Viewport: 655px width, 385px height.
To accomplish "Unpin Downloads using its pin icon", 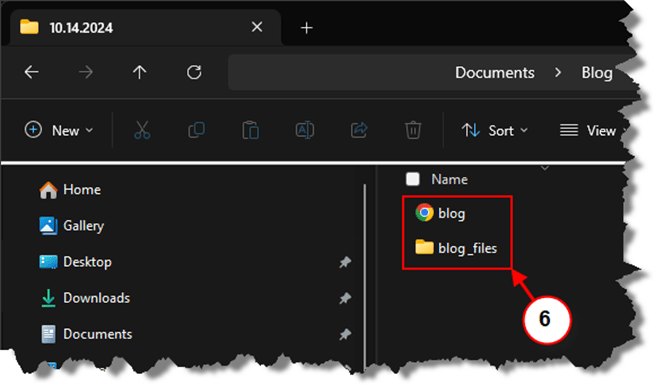I will point(345,298).
